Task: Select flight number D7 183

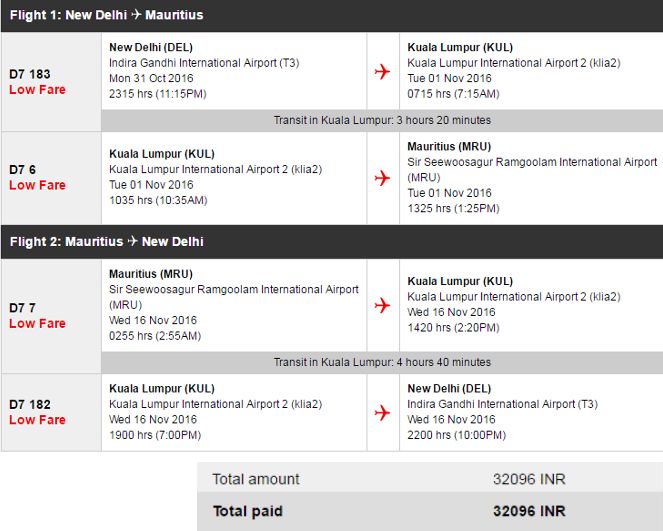Action: coord(30,74)
